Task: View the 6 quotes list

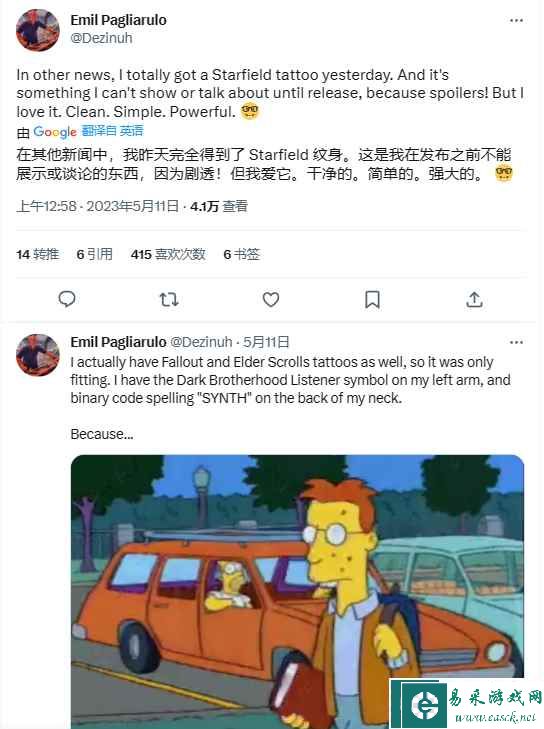Action: click(94, 254)
